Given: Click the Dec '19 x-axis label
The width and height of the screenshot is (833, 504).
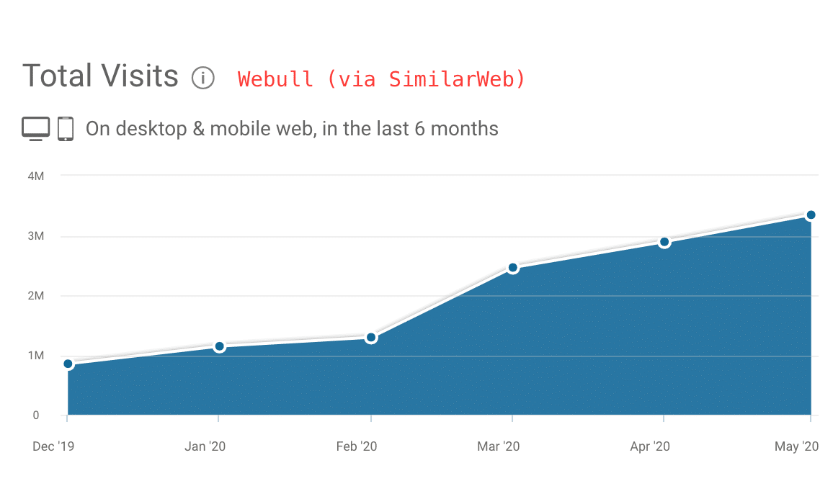Looking at the screenshot, I should pos(53,446).
